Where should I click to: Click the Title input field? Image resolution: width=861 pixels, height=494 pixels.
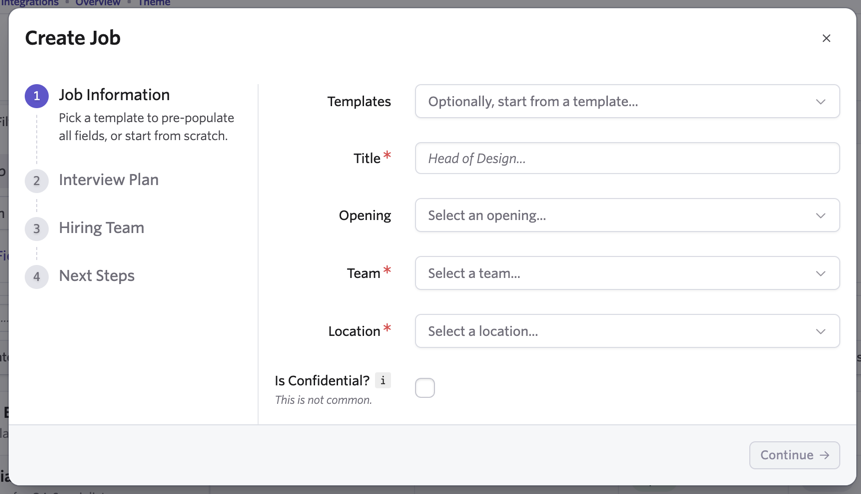pos(627,159)
